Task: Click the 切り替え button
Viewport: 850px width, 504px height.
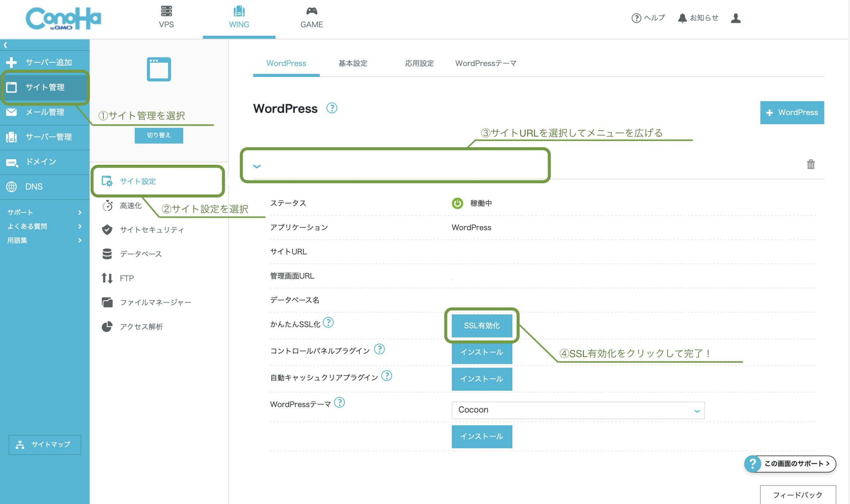Action: click(159, 135)
